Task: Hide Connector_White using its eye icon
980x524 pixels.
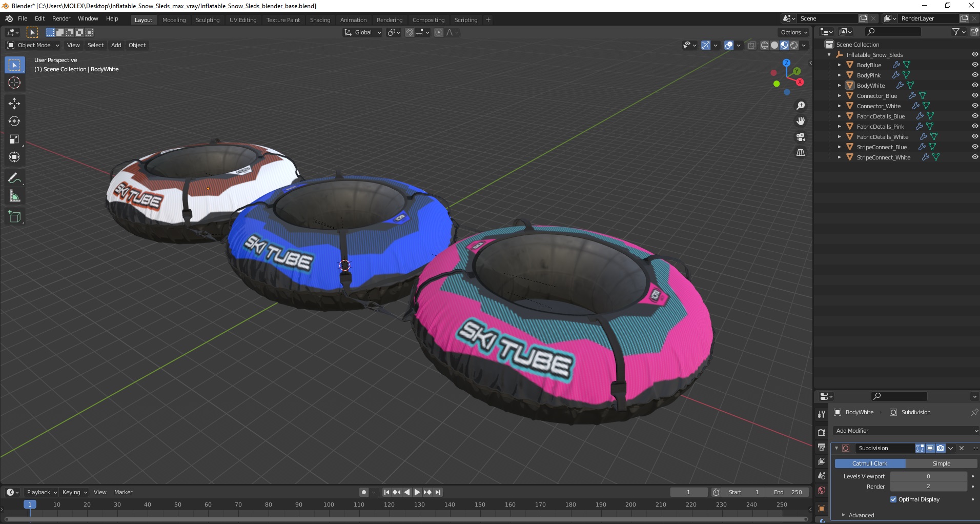Action: tap(974, 106)
